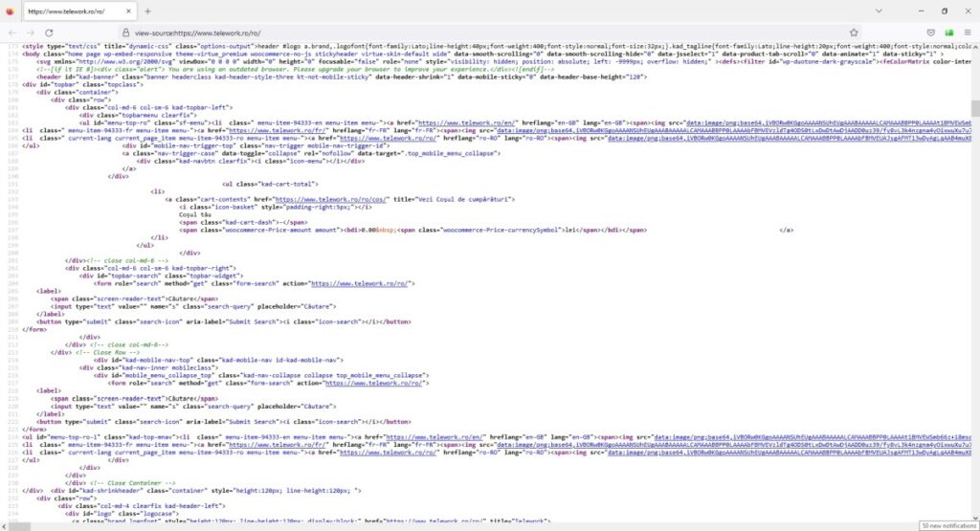
Task: Select the https://www.telework.ro/ro/ tab
Action: (78, 11)
